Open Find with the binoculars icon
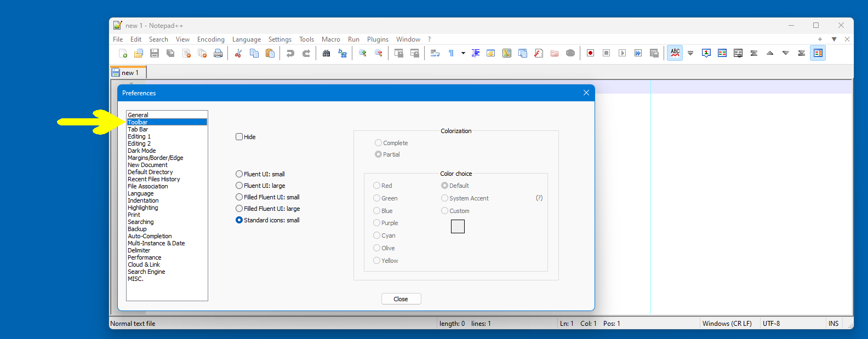 327,53
